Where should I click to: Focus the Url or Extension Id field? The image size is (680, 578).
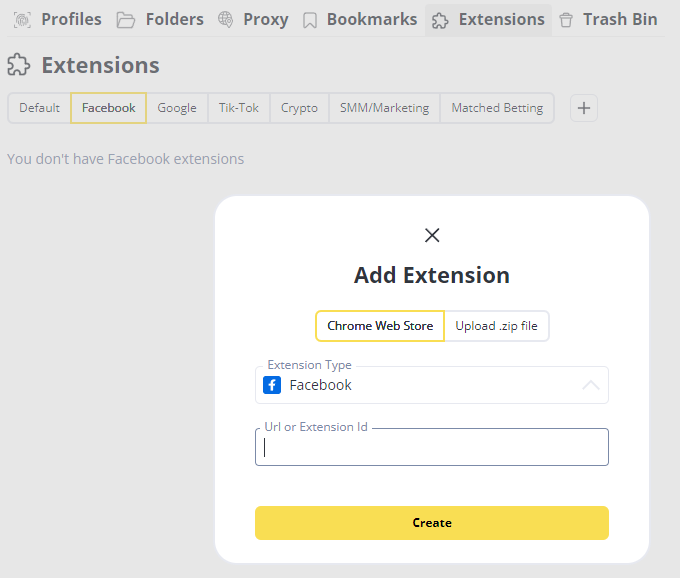432,448
